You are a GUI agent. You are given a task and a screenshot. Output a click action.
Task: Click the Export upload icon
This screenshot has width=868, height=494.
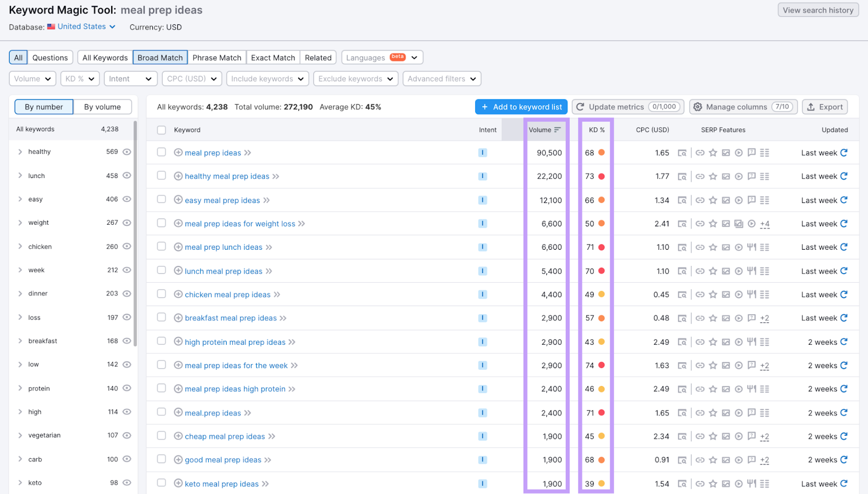[811, 107]
